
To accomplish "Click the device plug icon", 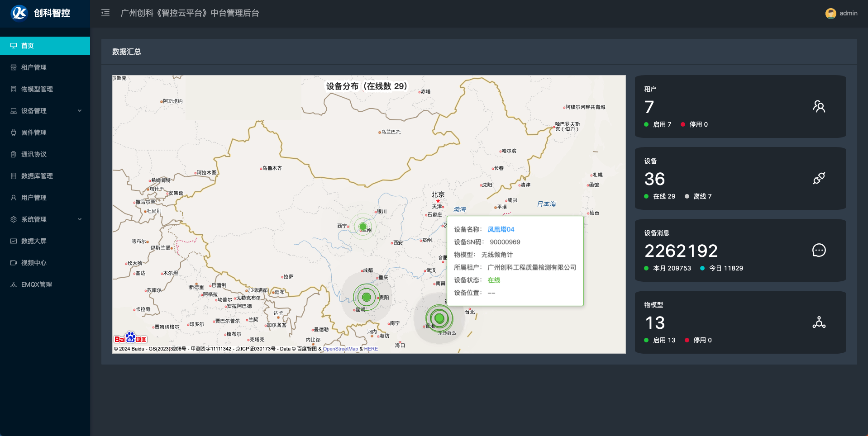I will [819, 179].
